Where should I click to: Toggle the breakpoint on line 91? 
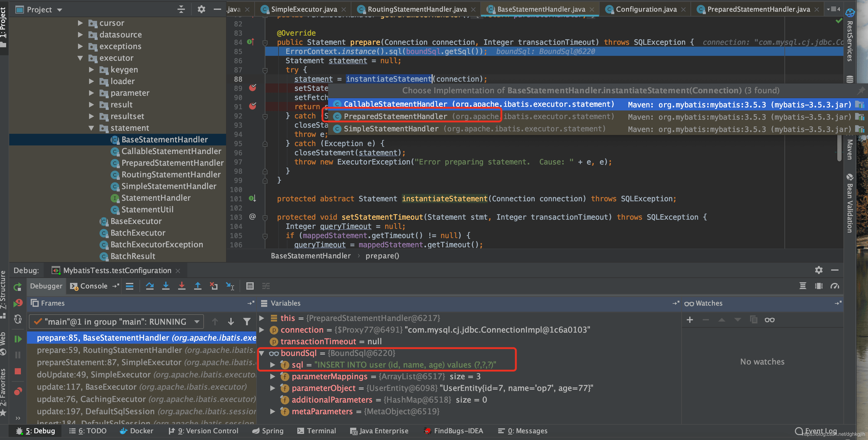pyautogui.click(x=252, y=106)
